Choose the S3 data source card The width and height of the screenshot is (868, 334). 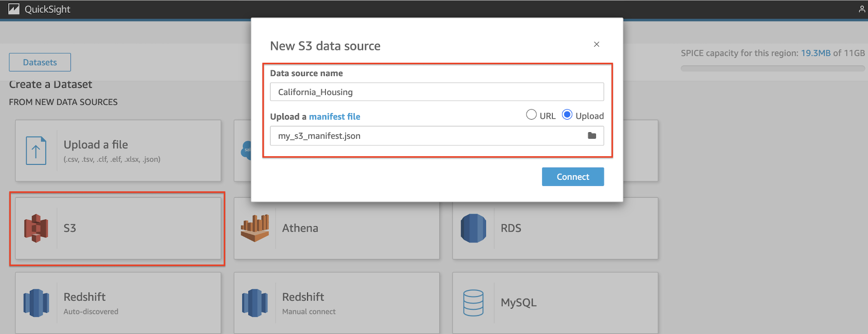tap(118, 229)
